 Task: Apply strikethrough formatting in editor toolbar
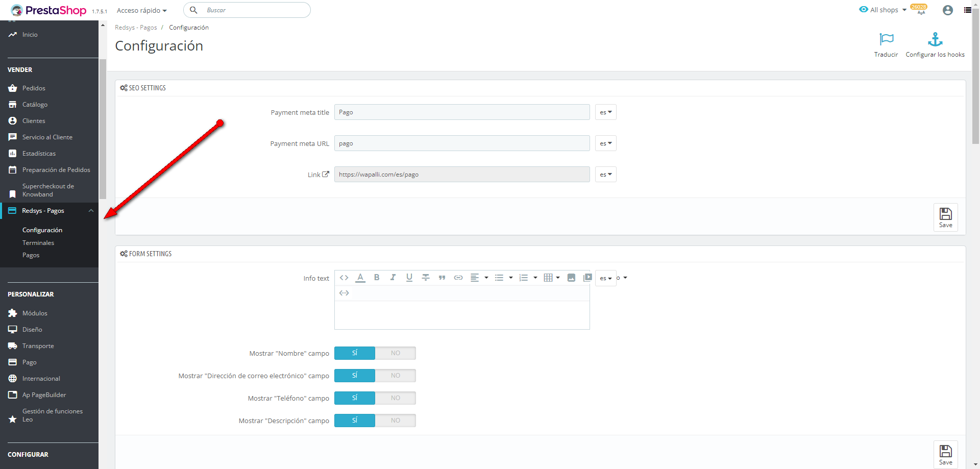(x=426, y=278)
